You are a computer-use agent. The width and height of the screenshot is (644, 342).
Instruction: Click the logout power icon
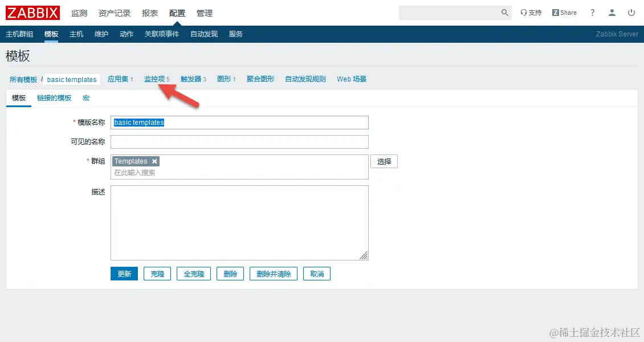631,13
